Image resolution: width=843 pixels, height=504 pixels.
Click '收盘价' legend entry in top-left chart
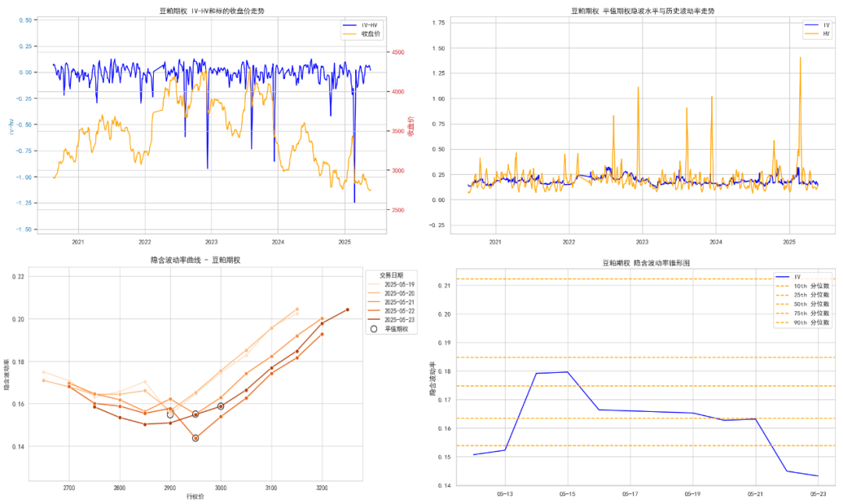[362, 34]
